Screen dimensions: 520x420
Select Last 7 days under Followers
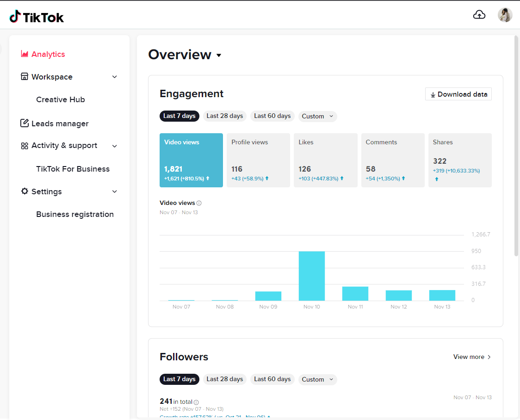click(180, 379)
